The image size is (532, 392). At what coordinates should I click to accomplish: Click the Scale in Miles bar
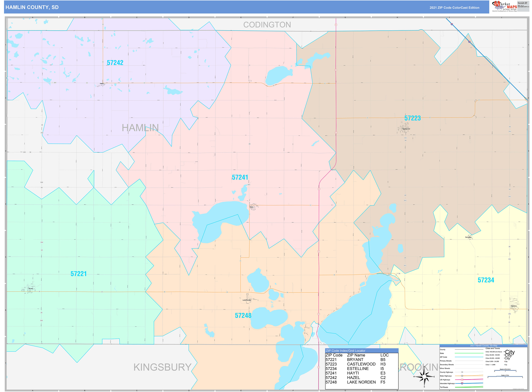[505, 376]
